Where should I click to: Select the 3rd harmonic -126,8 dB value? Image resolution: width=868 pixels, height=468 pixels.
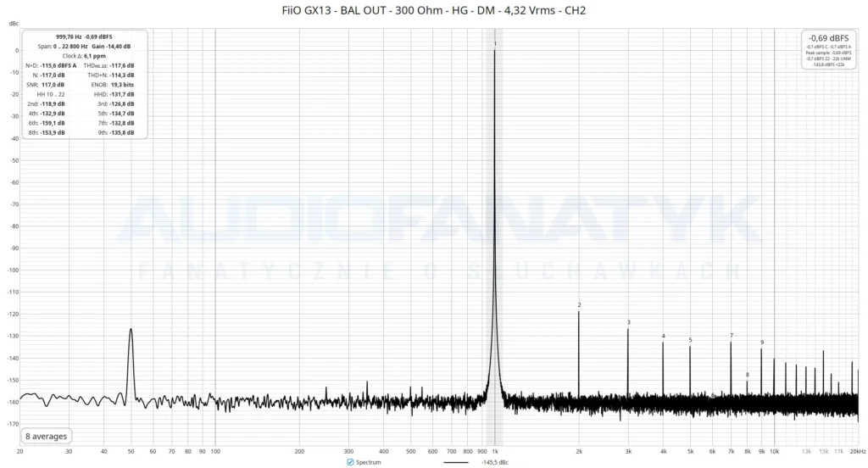(122, 104)
